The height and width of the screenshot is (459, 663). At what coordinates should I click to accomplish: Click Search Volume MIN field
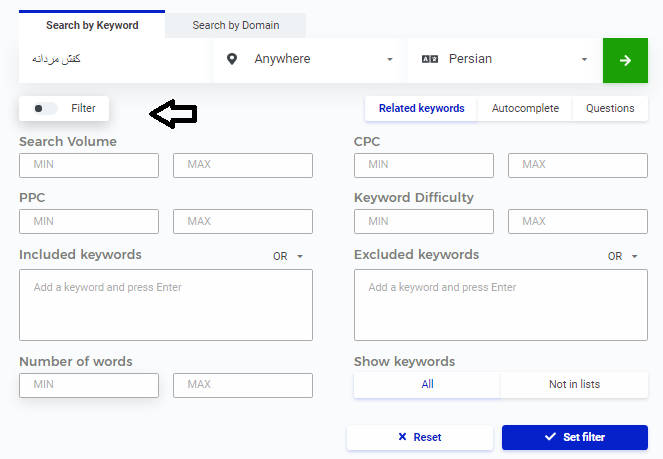coord(89,165)
